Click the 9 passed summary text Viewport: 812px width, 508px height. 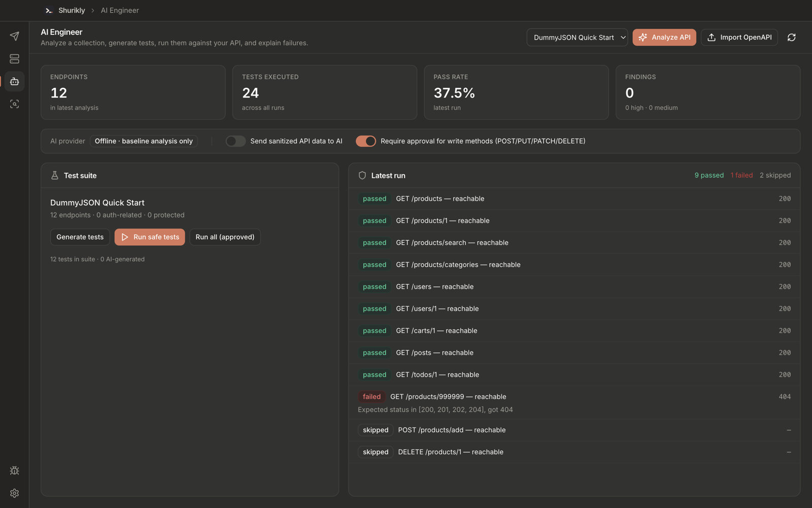point(709,175)
